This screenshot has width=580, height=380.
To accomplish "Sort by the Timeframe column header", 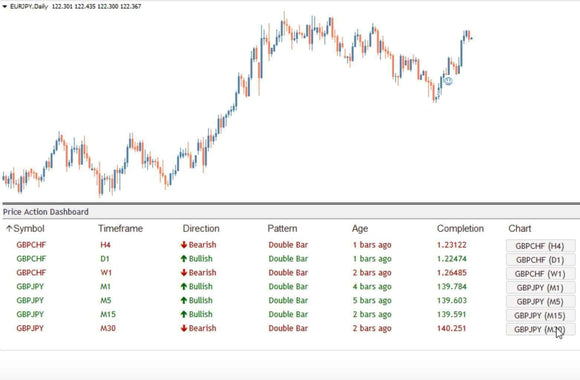I will (x=120, y=229).
